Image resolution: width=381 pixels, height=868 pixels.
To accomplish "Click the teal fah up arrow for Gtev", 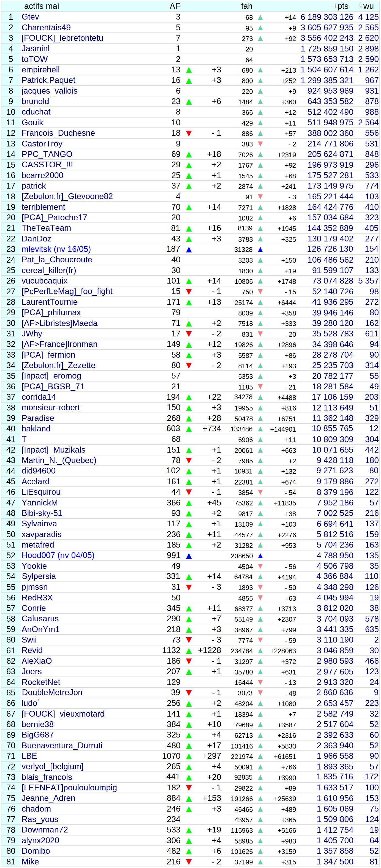I will 260,18.
